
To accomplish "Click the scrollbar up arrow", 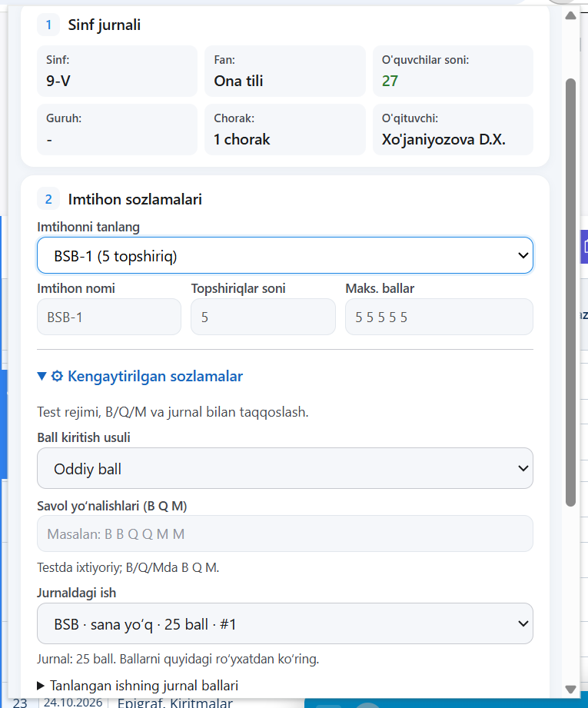I will (x=570, y=16).
